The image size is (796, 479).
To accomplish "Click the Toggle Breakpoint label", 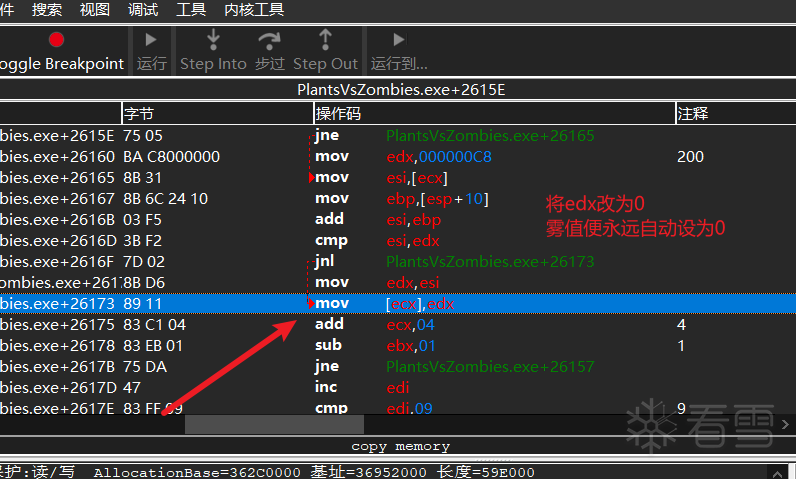I will point(61,64).
